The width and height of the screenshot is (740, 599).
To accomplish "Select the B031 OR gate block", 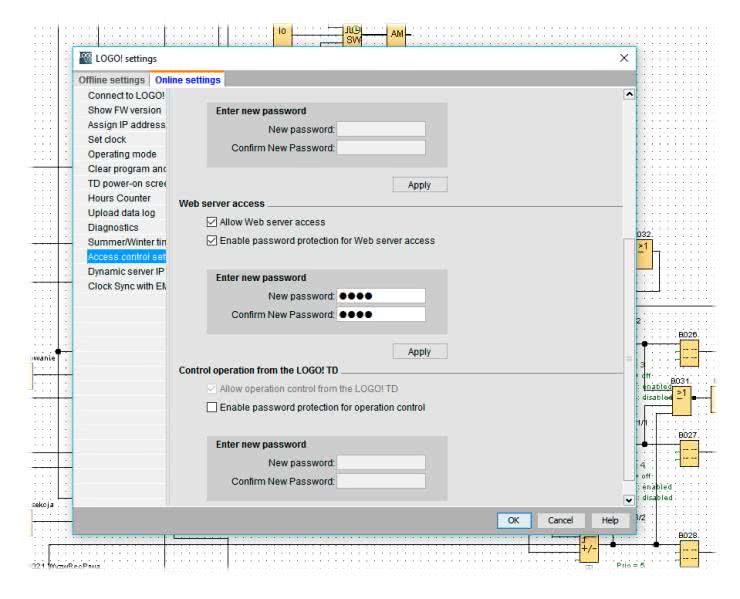I will (681, 399).
